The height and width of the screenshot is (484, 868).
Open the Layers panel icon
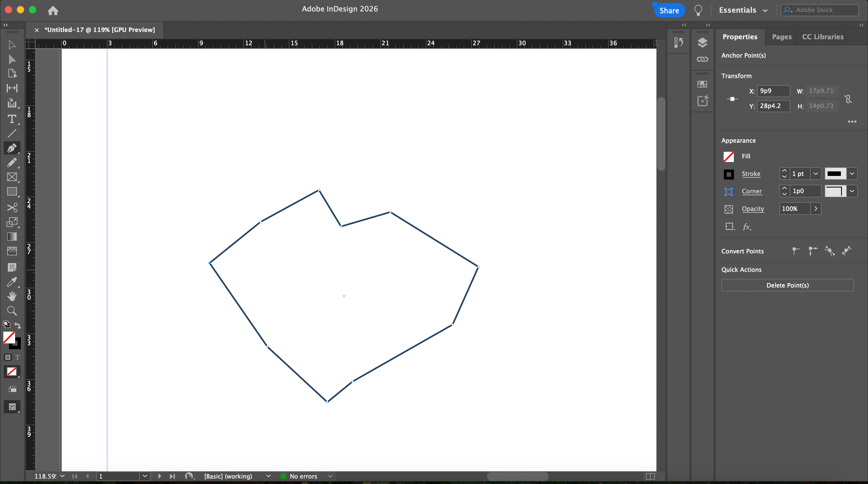click(702, 43)
